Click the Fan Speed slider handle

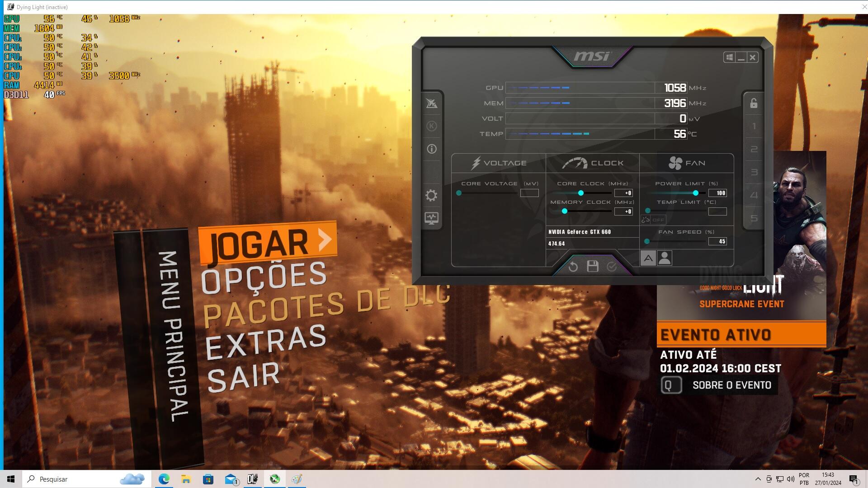[x=646, y=241]
